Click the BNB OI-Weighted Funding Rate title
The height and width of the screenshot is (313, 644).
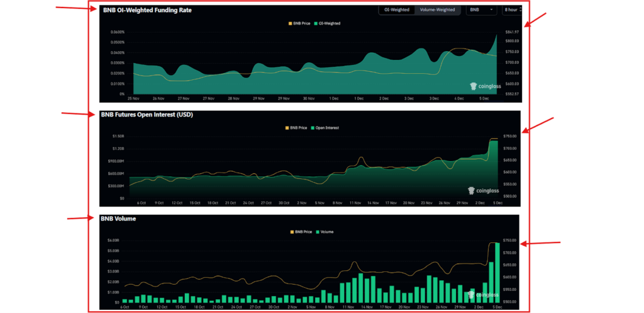pos(147,10)
